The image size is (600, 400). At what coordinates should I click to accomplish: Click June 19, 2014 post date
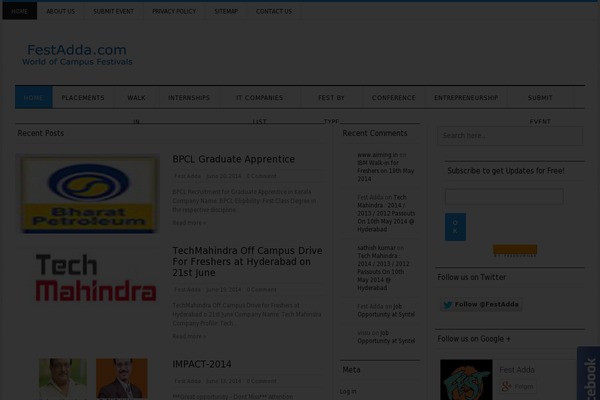223,289
